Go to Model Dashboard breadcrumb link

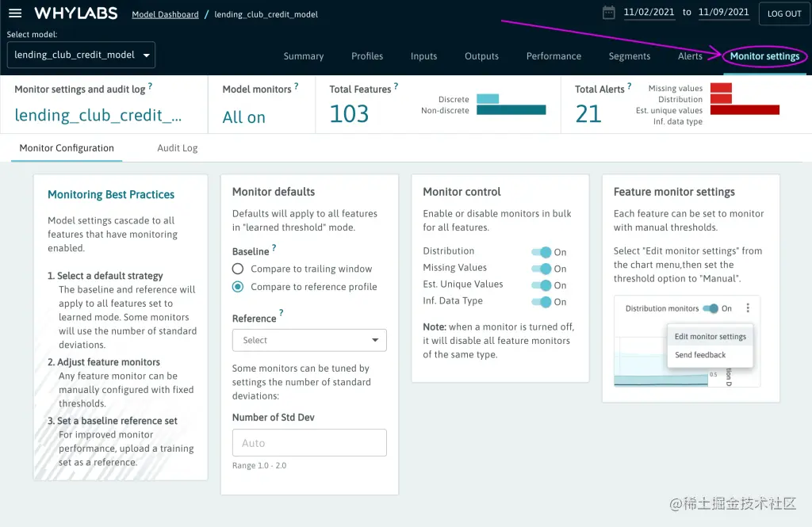click(x=165, y=14)
